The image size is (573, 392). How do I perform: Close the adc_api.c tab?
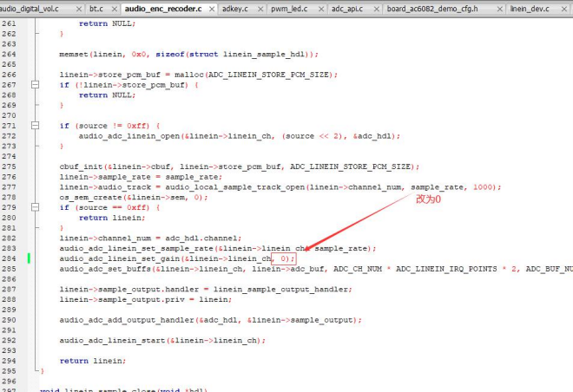point(377,10)
